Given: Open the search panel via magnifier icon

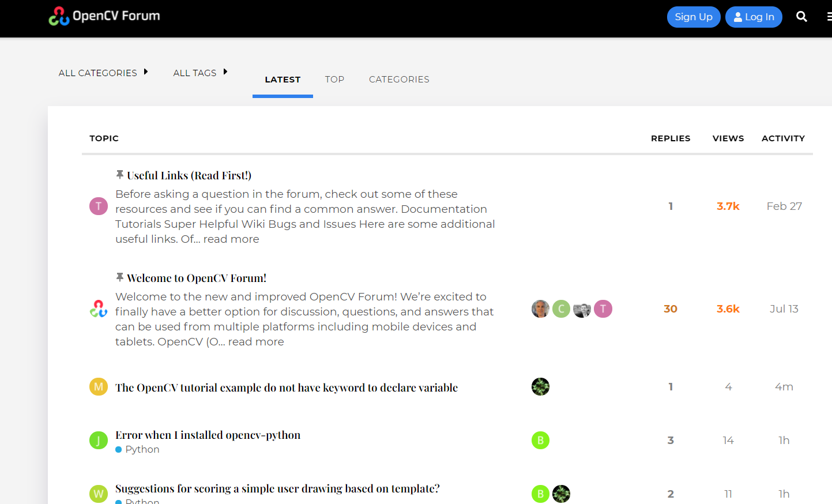Looking at the screenshot, I should coord(801,17).
